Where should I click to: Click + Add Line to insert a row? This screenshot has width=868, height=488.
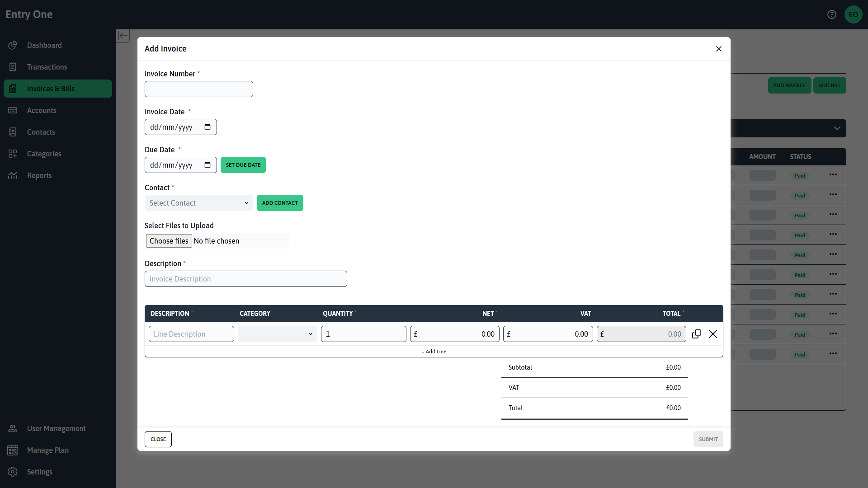point(434,351)
